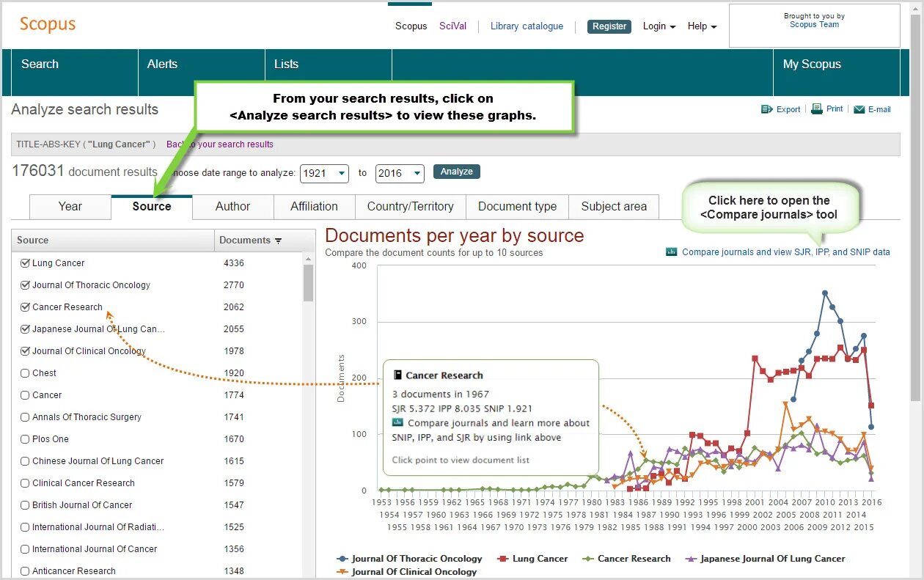Click the British Journal Of Cancer row
924x580 pixels.
click(x=157, y=505)
